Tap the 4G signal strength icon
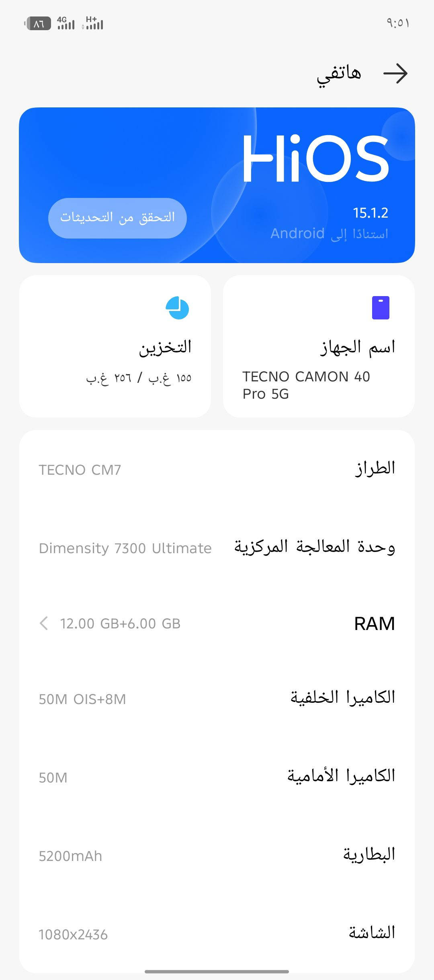 (66, 23)
